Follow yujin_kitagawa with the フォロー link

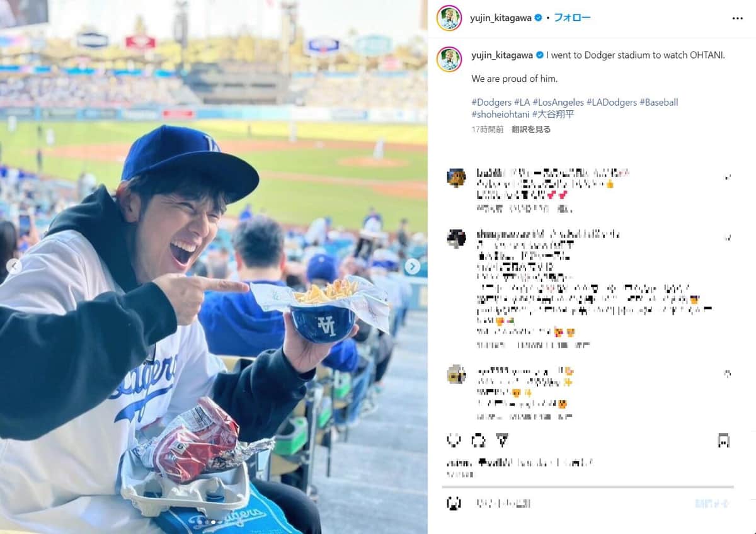coord(572,18)
